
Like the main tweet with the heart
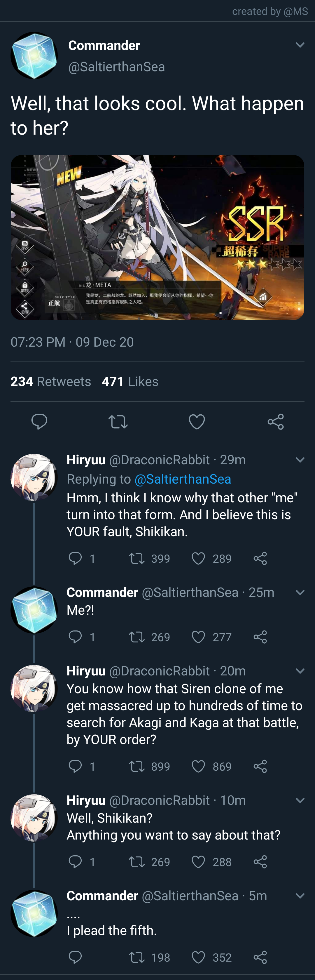(197, 421)
